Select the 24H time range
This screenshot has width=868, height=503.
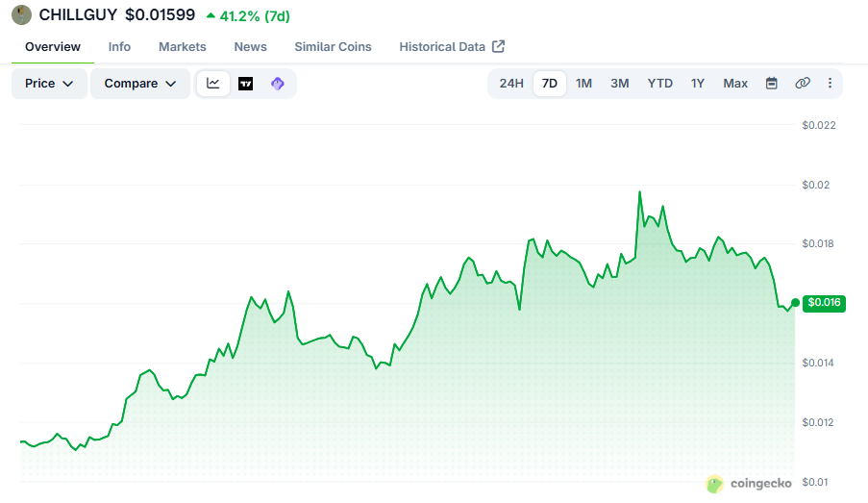[511, 84]
